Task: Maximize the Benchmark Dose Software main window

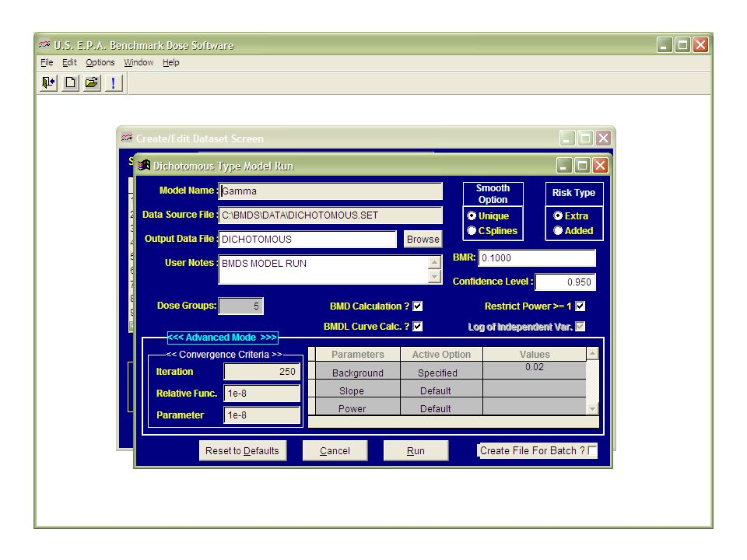Action: coord(682,45)
